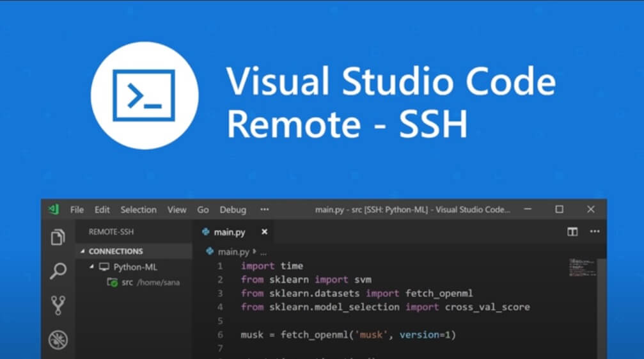Open the View menu
Screen dimensions: 644x359
click(177, 210)
